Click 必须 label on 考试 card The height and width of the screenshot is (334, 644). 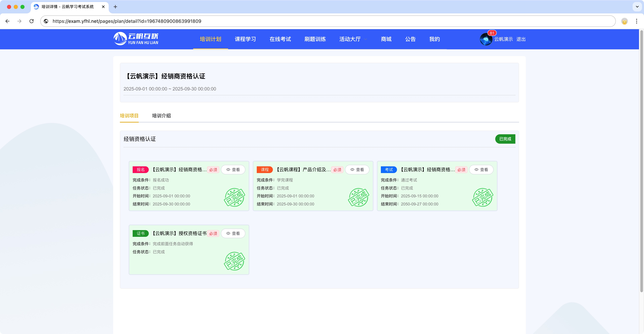(x=461, y=170)
